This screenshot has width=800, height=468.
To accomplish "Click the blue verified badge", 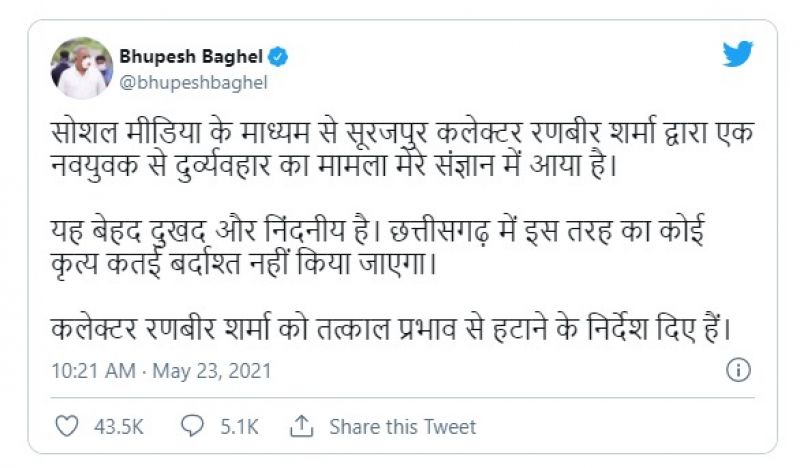I will click(x=279, y=57).
